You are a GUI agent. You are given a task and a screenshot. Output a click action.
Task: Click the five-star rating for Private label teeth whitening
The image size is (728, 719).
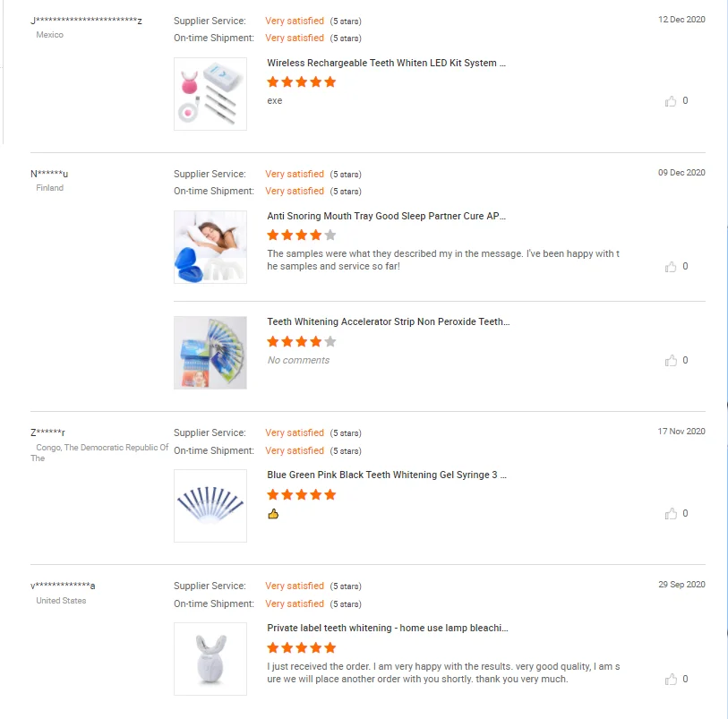coord(301,647)
